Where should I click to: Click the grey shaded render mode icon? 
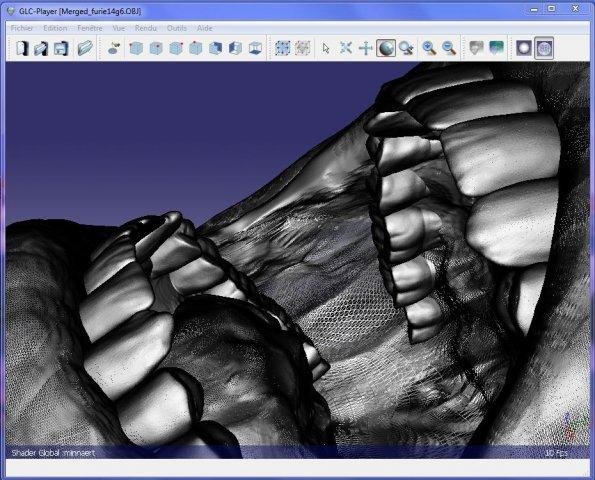click(x=476, y=48)
